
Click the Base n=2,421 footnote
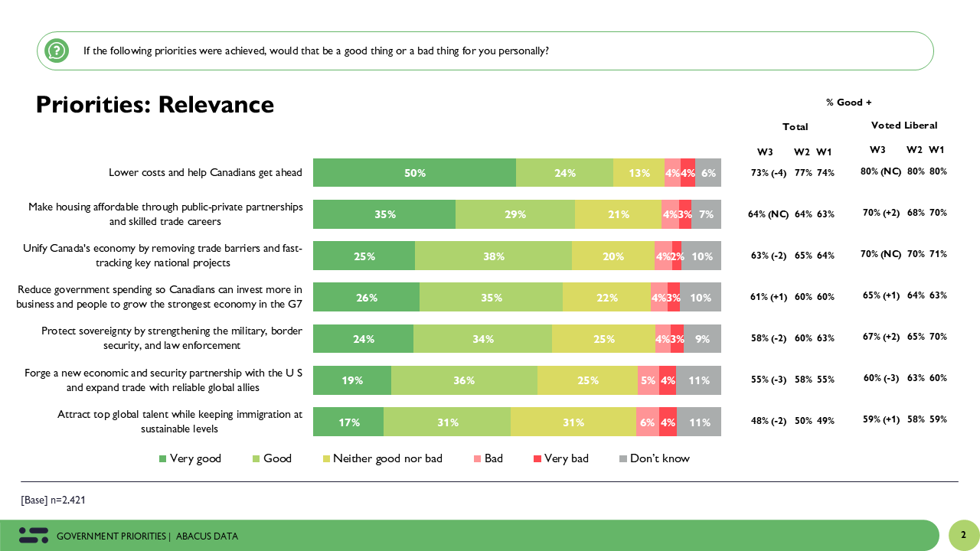[x=54, y=500]
